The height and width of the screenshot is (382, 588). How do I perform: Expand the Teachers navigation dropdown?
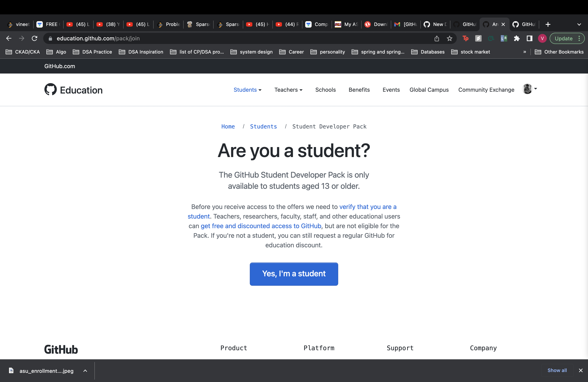click(288, 90)
